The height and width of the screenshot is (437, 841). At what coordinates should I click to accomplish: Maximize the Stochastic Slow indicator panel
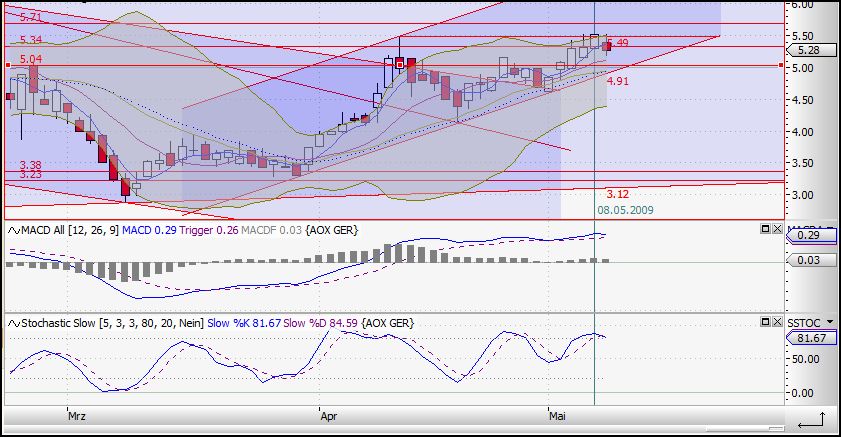pos(765,322)
